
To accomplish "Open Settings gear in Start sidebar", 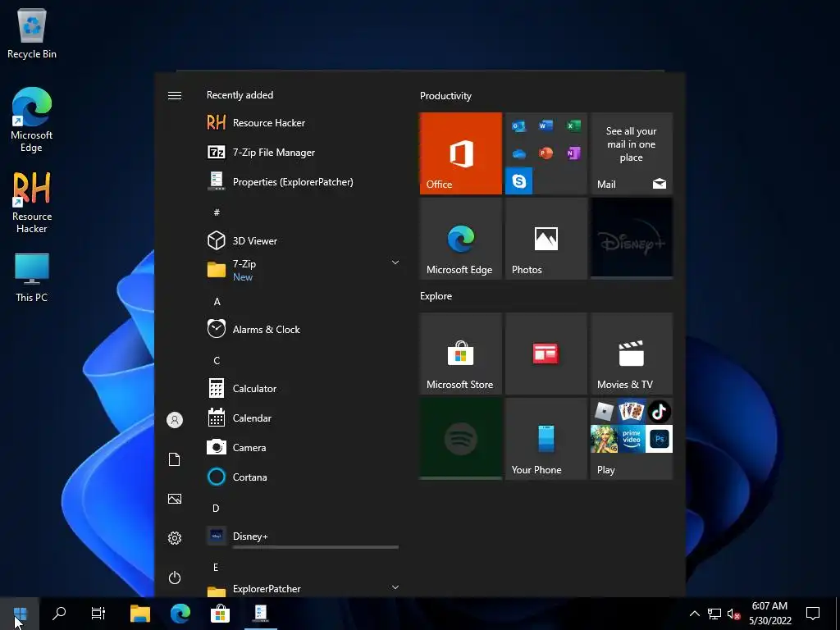I will pos(175,538).
